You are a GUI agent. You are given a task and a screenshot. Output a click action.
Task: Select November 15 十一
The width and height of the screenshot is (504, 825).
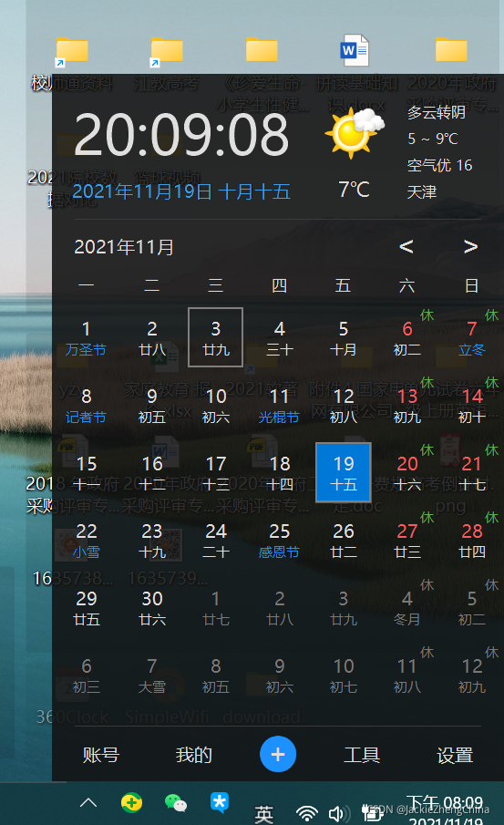87,472
